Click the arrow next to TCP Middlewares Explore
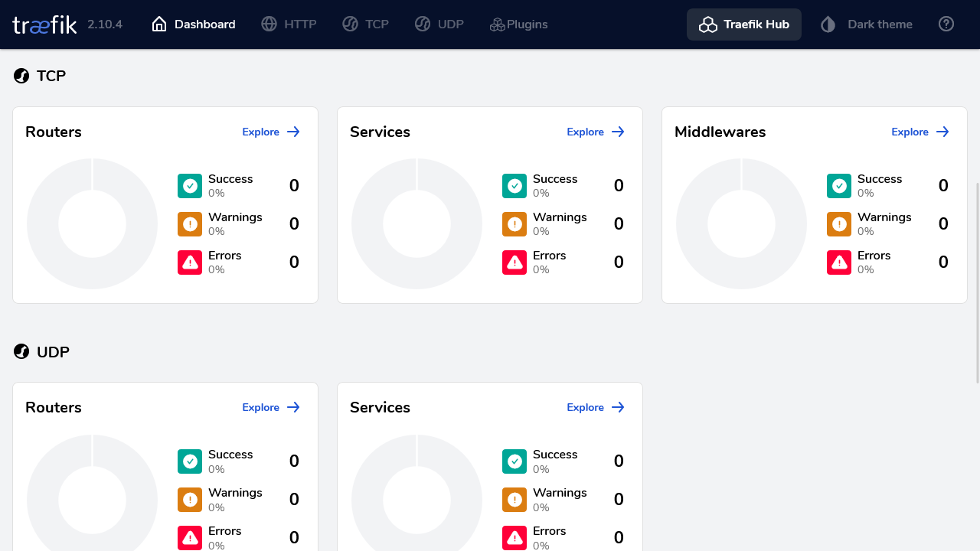 (942, 132)
